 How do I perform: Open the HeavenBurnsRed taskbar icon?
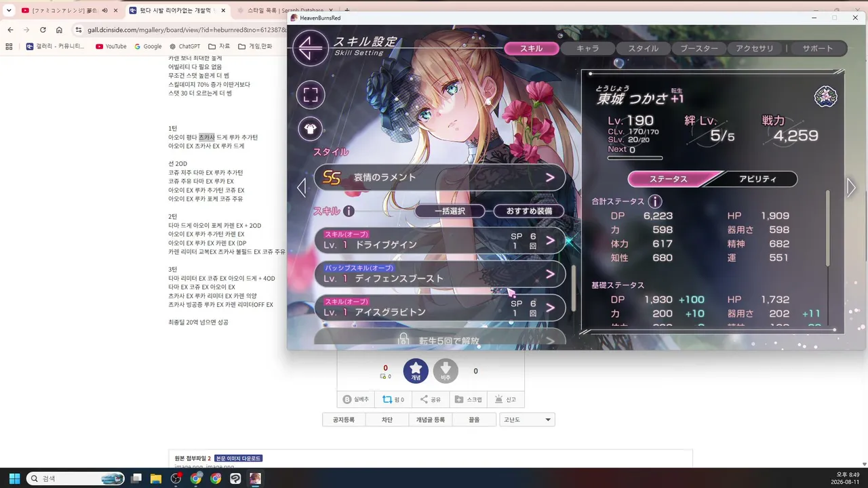click(255, 479)
